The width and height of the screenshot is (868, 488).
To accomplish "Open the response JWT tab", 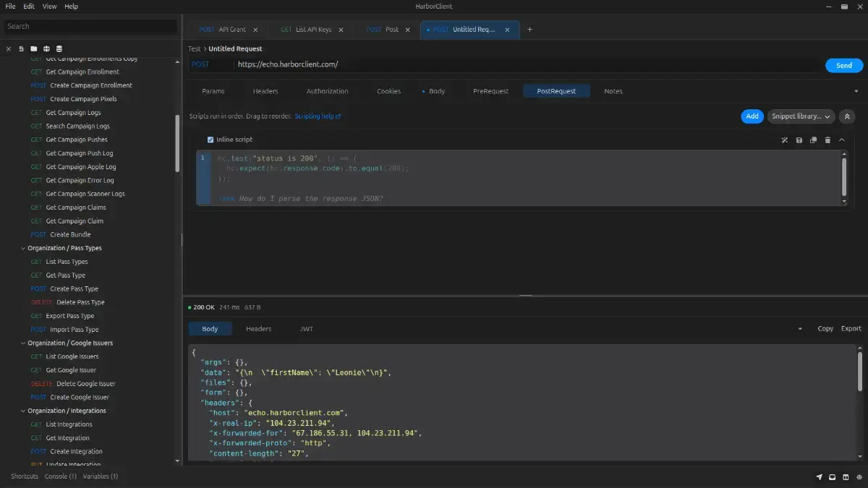I will coord(307,329).
